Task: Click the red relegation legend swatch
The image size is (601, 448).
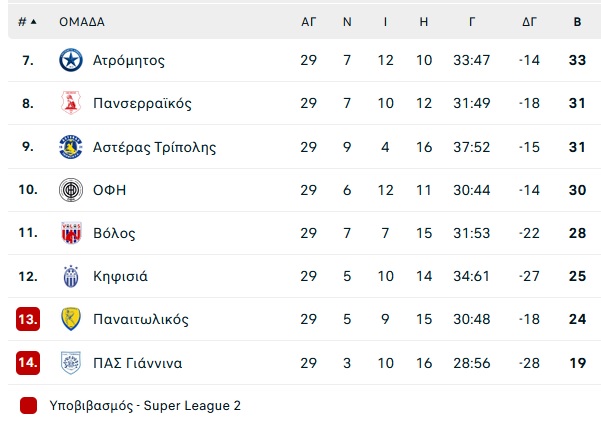Action: 28,405
